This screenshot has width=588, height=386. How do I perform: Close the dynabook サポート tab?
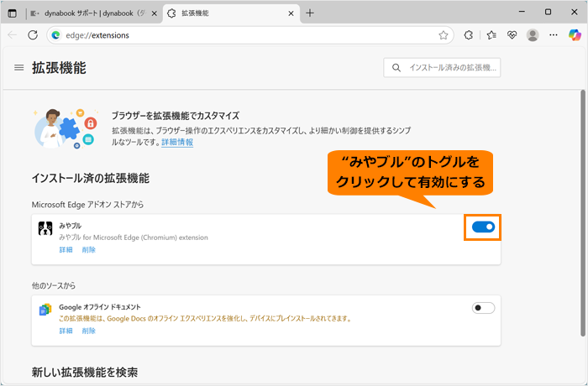[x=154, y=13]
